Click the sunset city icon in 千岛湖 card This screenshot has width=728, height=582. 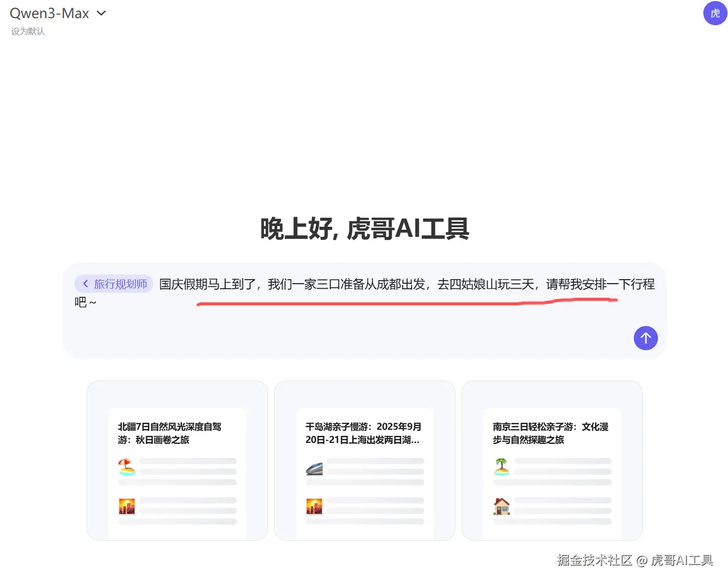[314, 506]
